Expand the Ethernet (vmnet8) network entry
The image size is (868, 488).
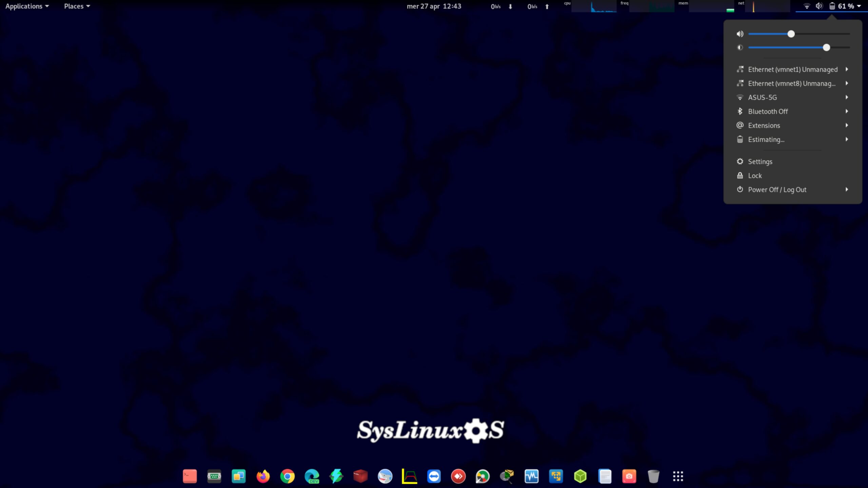click(793, 83)
